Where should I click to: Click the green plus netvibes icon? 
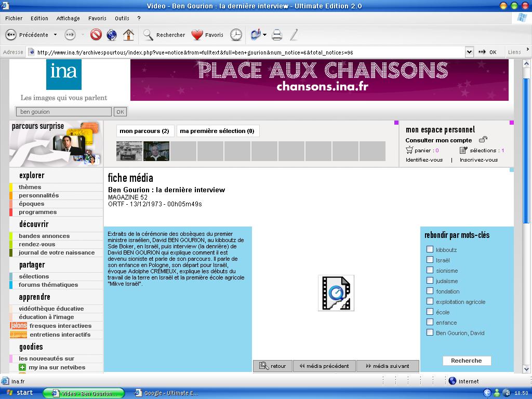pos(22,367)
